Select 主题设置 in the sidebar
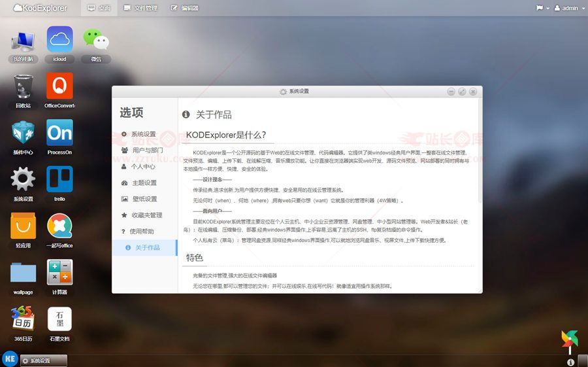This screenshot has height=367, width=588. 144,183
